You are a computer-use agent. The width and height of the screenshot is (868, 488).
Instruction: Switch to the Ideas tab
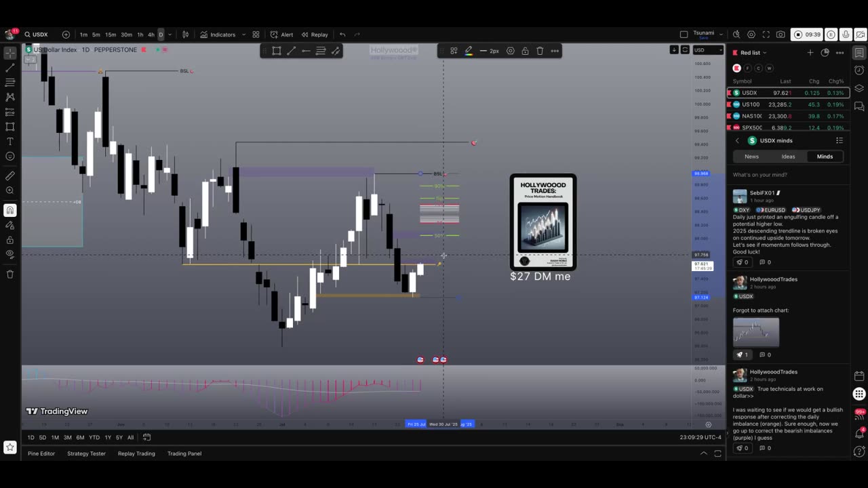point(788,157)
